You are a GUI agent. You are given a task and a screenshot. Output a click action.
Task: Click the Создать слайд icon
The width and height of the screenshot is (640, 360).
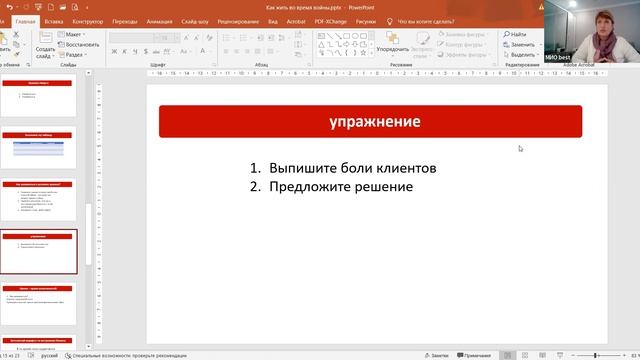[x=45, y=38]
